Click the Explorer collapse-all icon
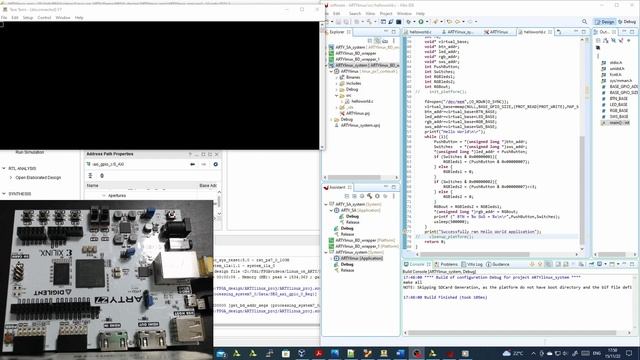Screen dimensions: 640x360 [370, 41]
